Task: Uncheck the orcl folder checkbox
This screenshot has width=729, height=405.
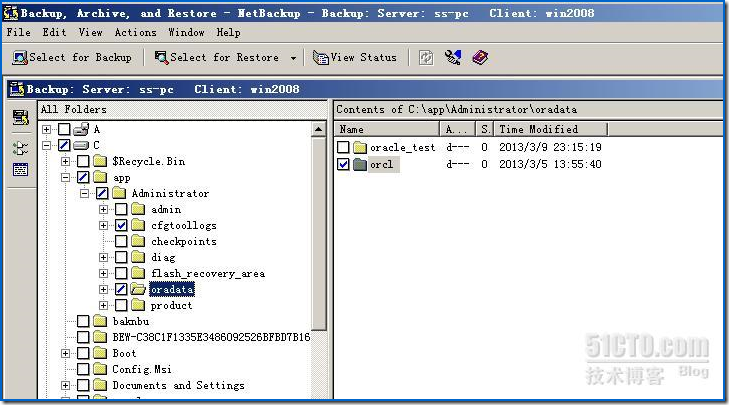Action: [343, 164]
